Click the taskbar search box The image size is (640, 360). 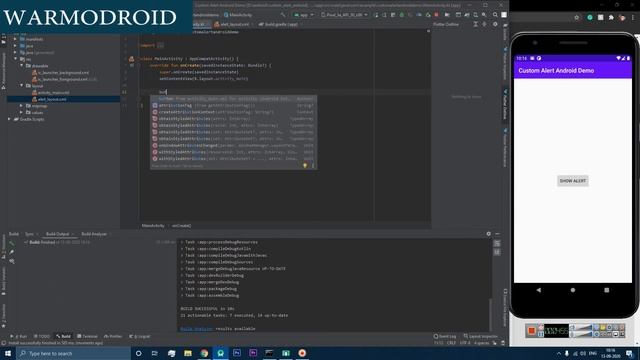(73, 353)
